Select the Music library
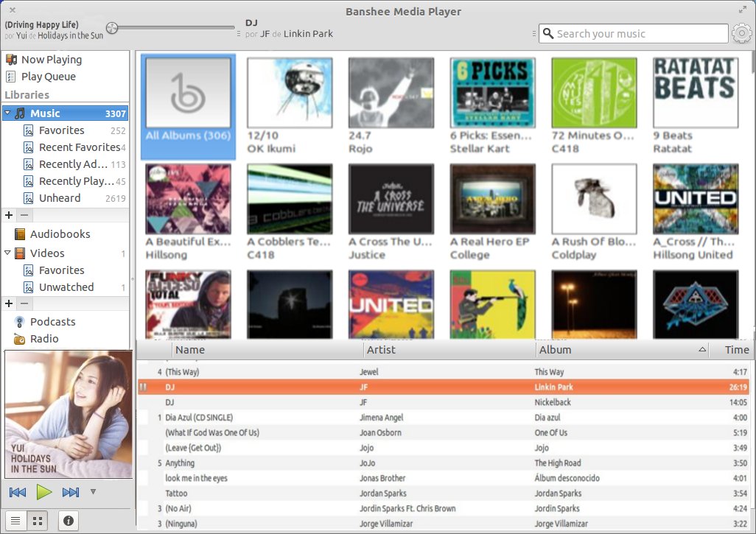 point(65,113)
